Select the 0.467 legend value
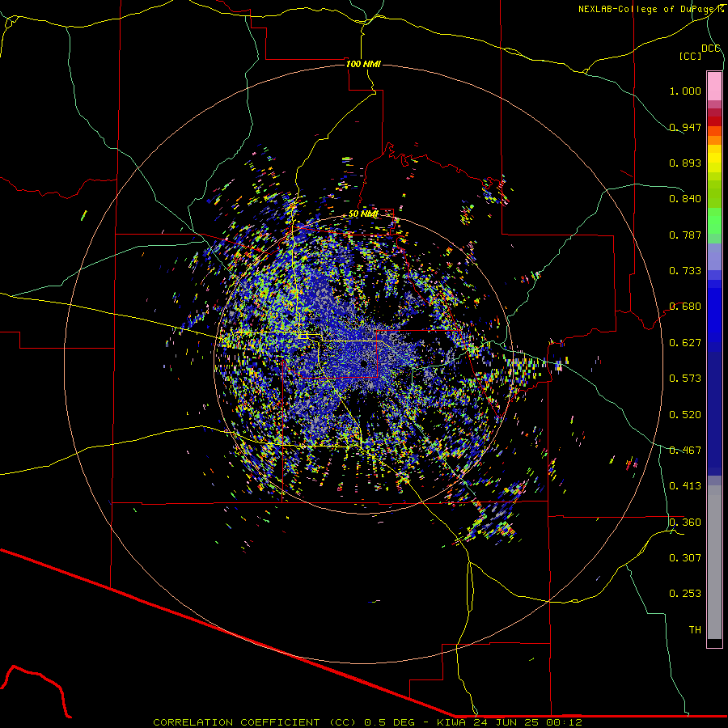The height and width of the screenshot is (728, 728). click(685, 451)
